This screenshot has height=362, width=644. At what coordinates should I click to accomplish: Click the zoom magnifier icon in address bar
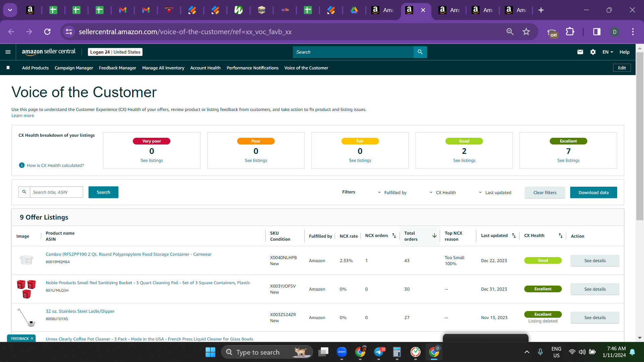(x=510, y=32)
